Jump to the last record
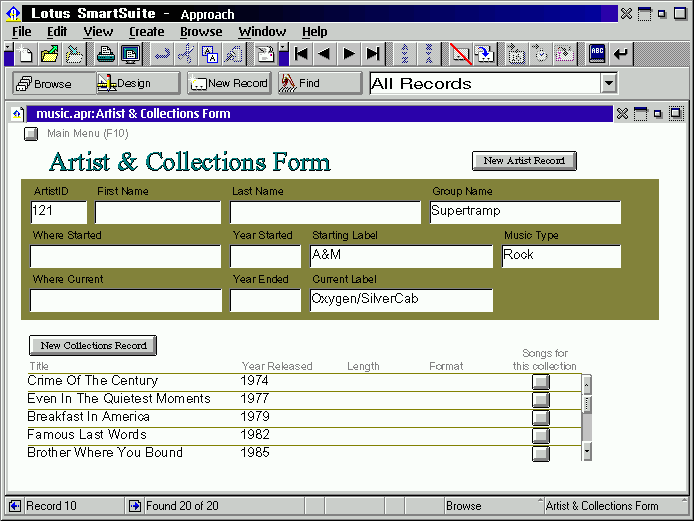 (373, 54)
